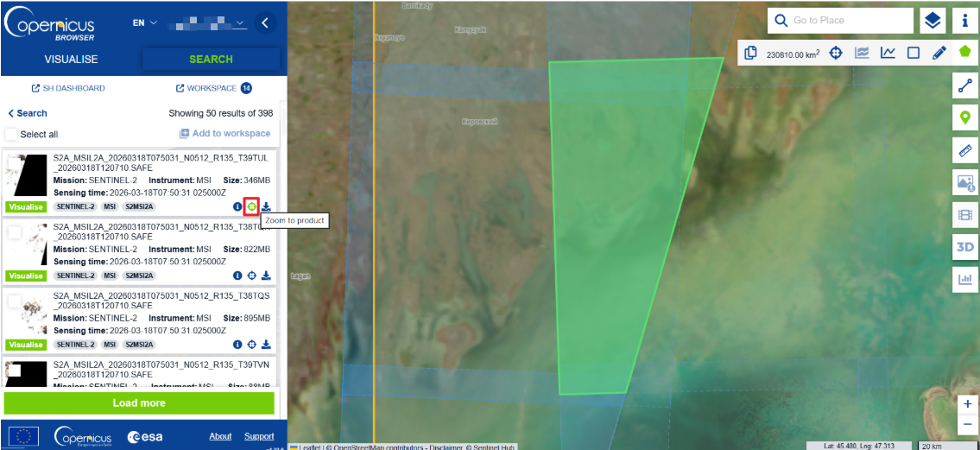Open the Support link
Screen dimensions: 980x450
259,436
